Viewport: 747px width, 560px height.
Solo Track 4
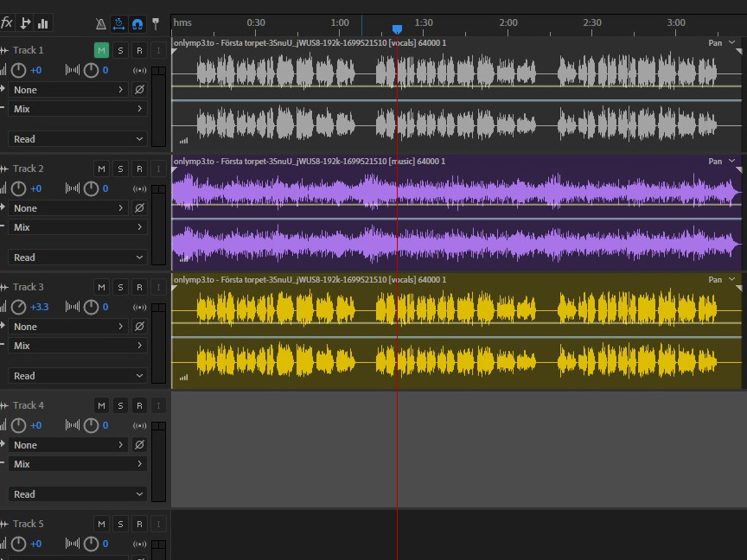(x=120, y=405)
